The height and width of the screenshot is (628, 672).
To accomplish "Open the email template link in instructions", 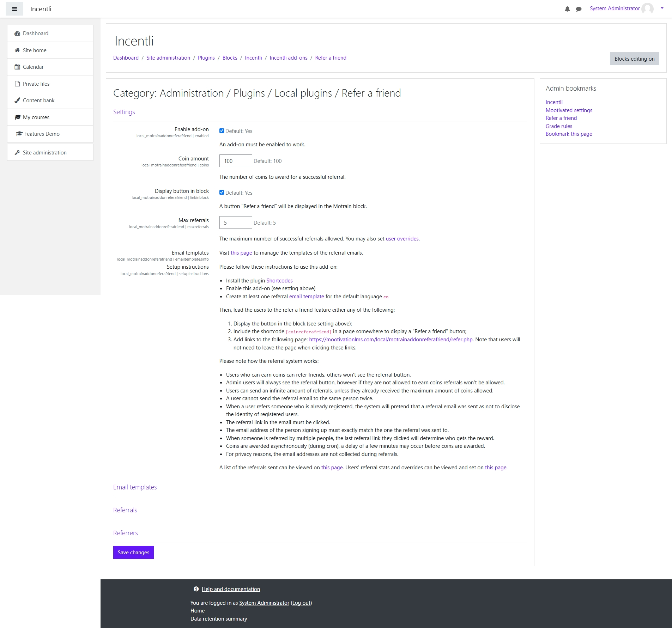I will [x=307, y=297].
